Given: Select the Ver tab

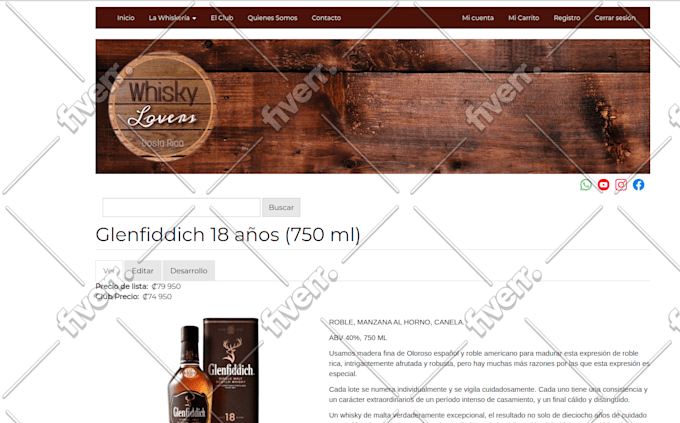Looking at the screenshot, I should (x=109, y=271).
